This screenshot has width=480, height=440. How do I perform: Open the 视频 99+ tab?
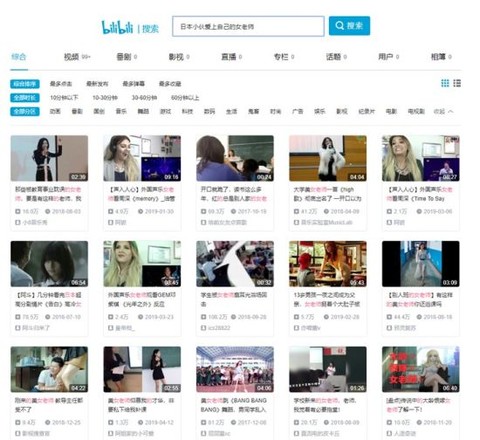tap(77, 57)
